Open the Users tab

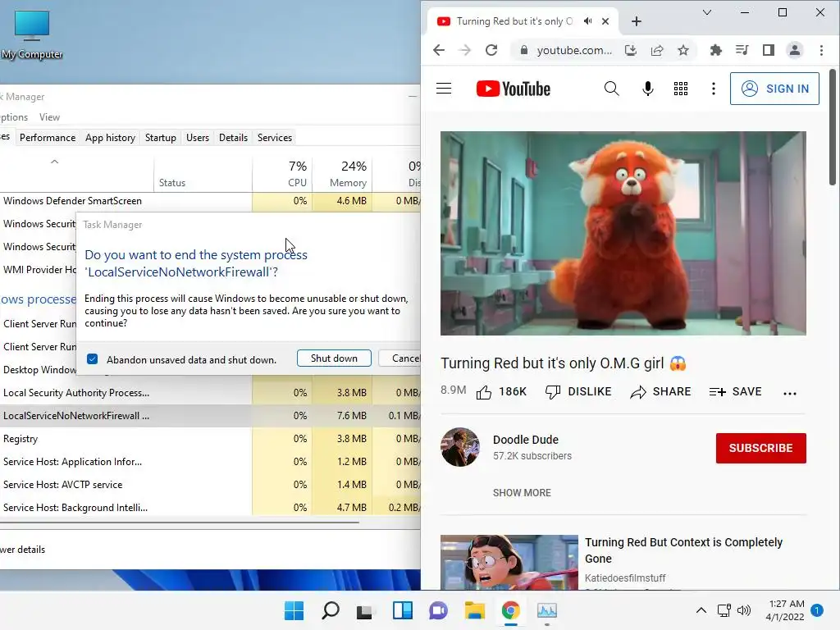coord(198,138)
